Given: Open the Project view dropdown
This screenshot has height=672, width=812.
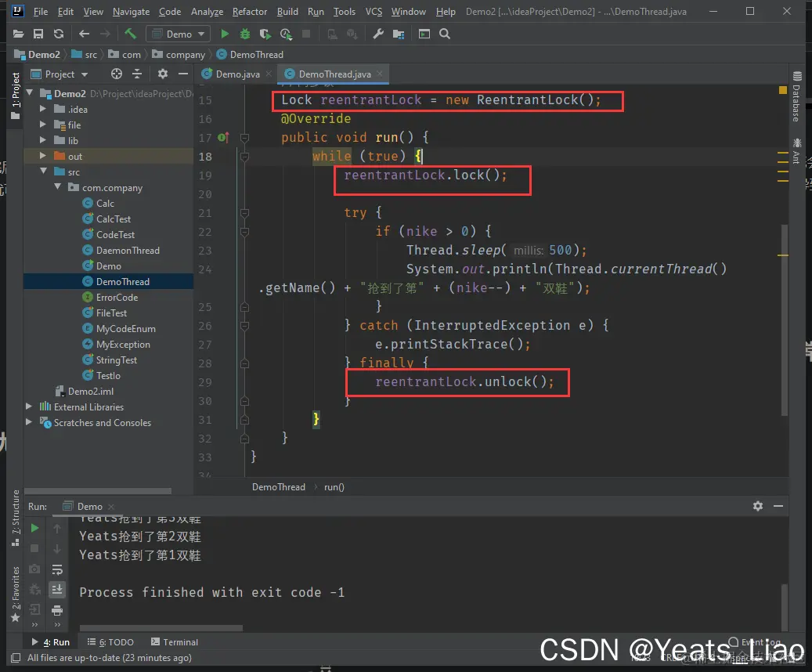Looking at the screenshot, I should point(60,74).
